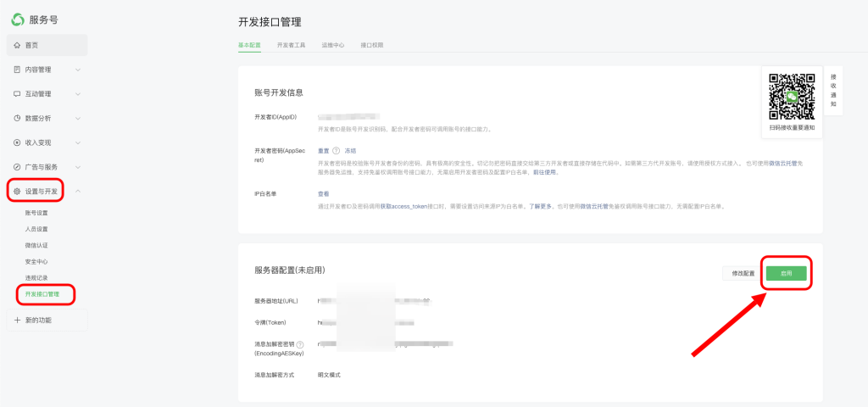Expand the 数据分析 section arrow
The width and height of the screenshot is (868, 407).
78,118
